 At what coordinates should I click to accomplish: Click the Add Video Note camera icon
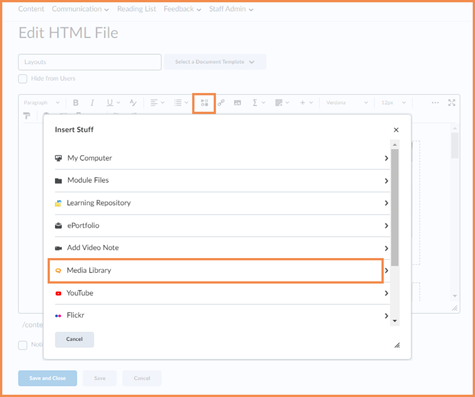click(x=58, y=248)
